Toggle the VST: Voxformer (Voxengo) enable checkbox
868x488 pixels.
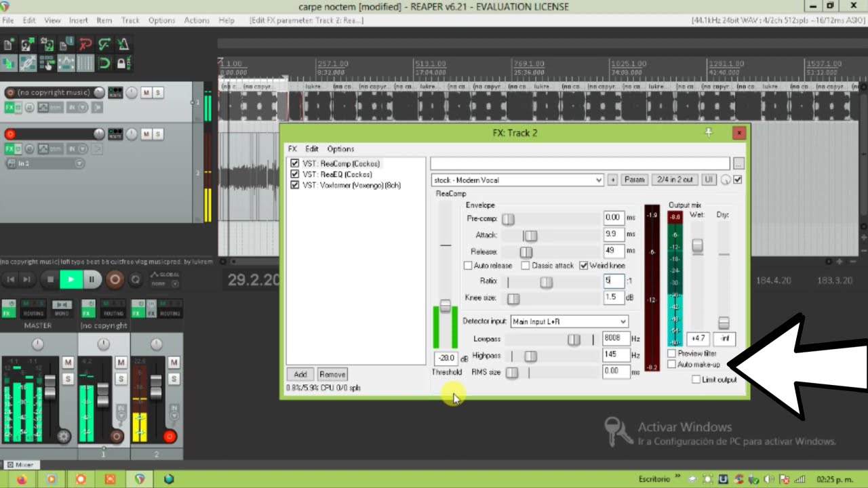pyautogui.click(x=294, y=185)
